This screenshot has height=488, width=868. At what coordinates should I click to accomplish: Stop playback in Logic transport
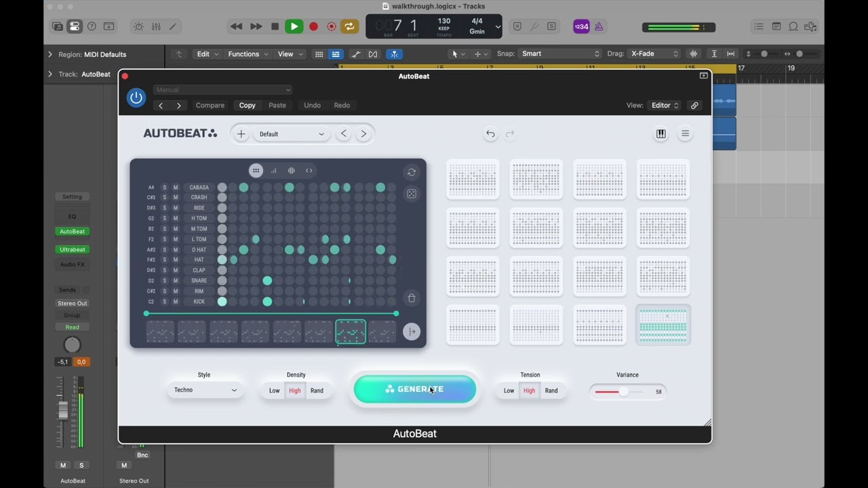click(x=275, y=26)
